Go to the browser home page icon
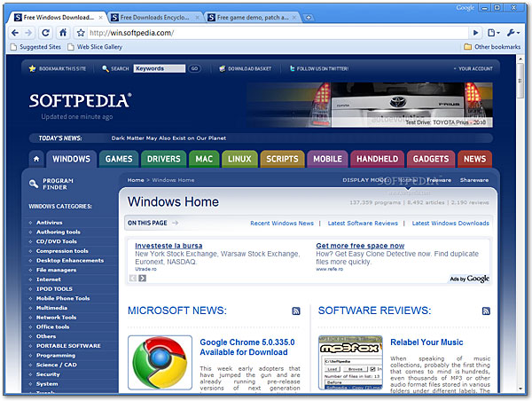Screen dimensions: 532x401 (63, 33)
